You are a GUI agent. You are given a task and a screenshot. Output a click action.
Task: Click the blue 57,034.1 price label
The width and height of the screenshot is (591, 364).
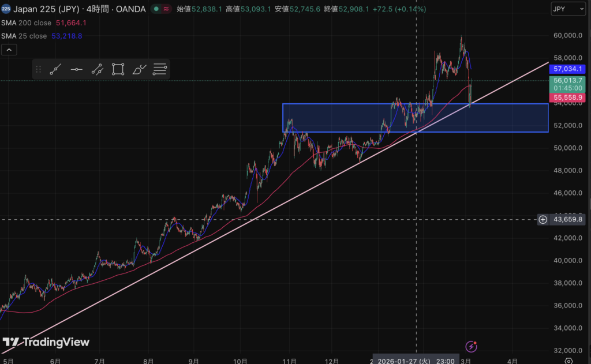coord(567,69)
